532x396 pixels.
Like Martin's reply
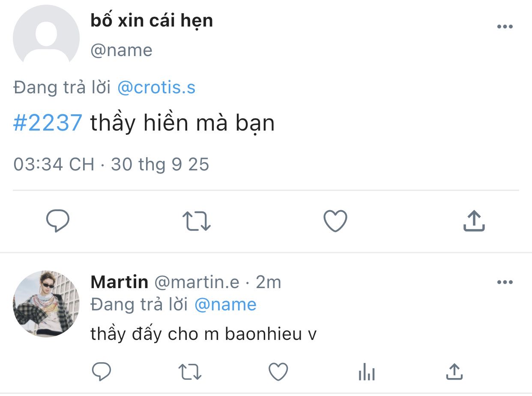tap(278, 372)
